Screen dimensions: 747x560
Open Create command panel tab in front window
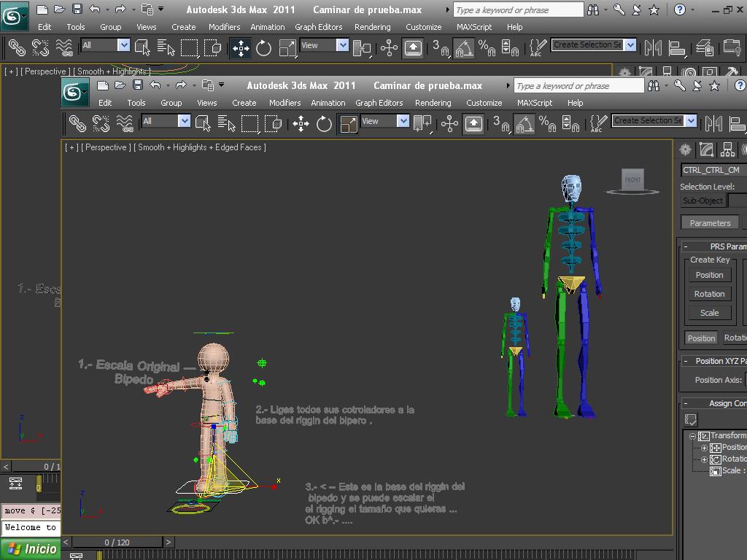pyautogui.click(x=686, y=149)
